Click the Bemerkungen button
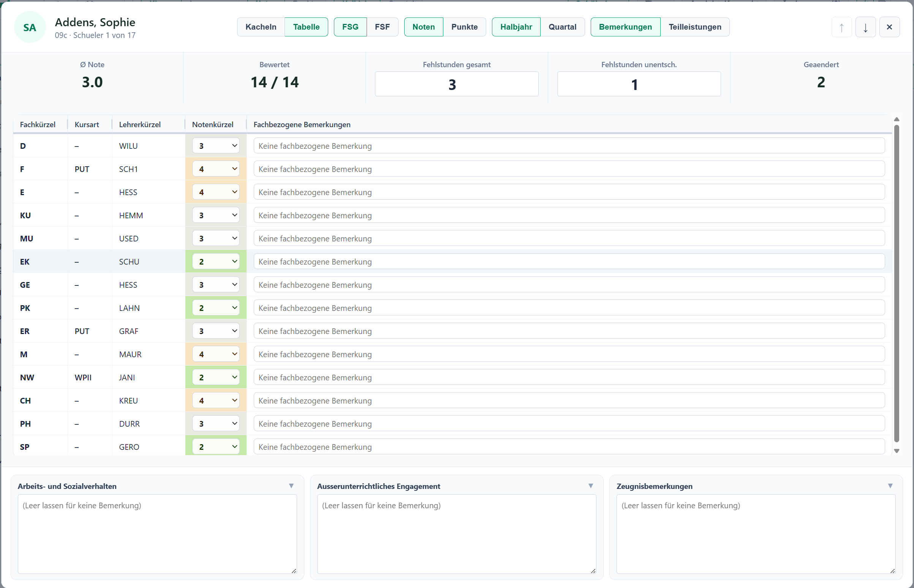 (x=626, y=27)
